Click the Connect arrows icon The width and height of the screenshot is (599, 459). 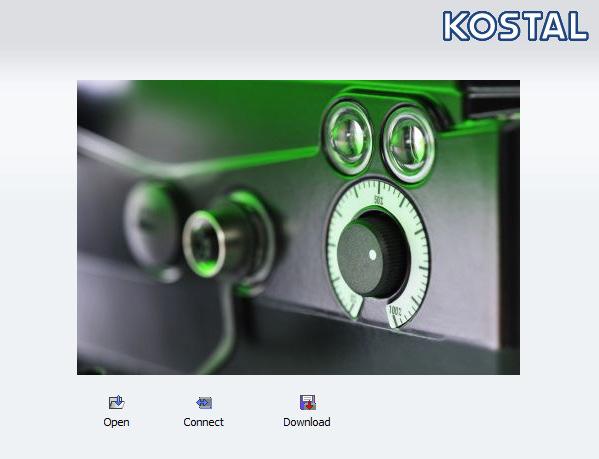[x=204, y=402]
